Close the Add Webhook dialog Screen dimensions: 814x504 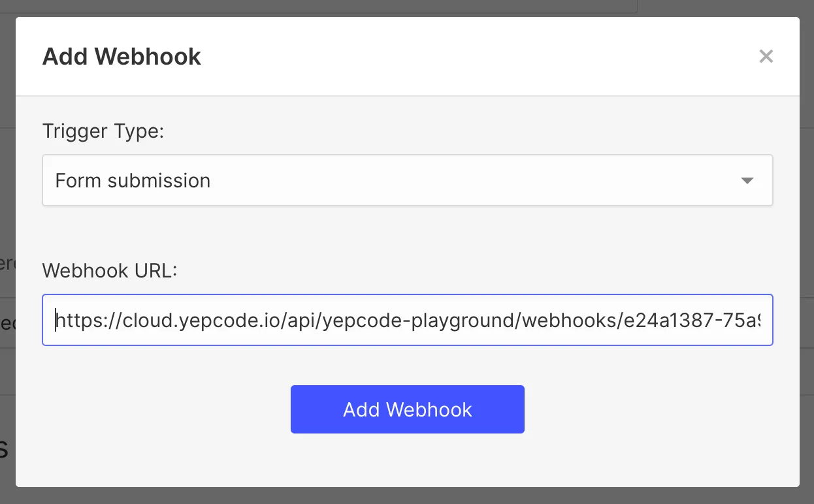[766, 57]
